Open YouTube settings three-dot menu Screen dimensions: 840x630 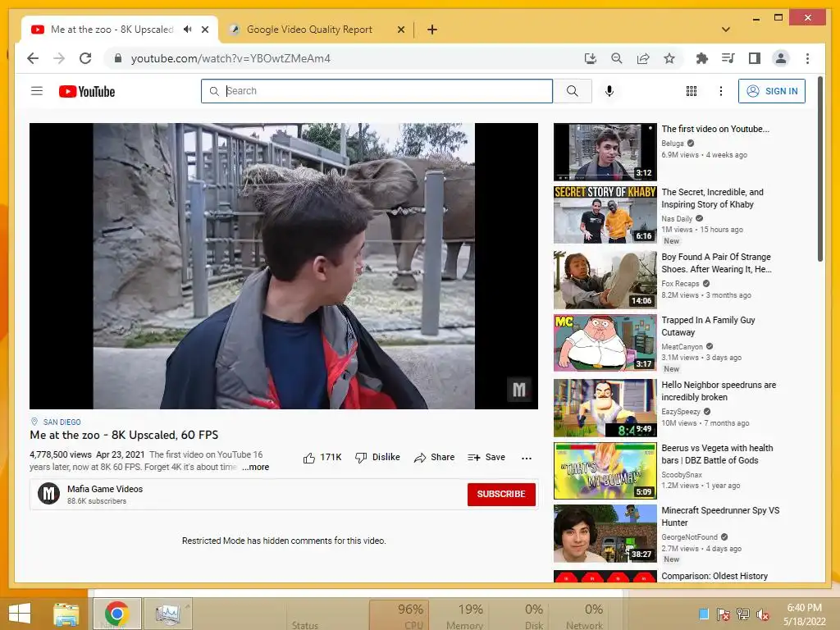point(720,91)
